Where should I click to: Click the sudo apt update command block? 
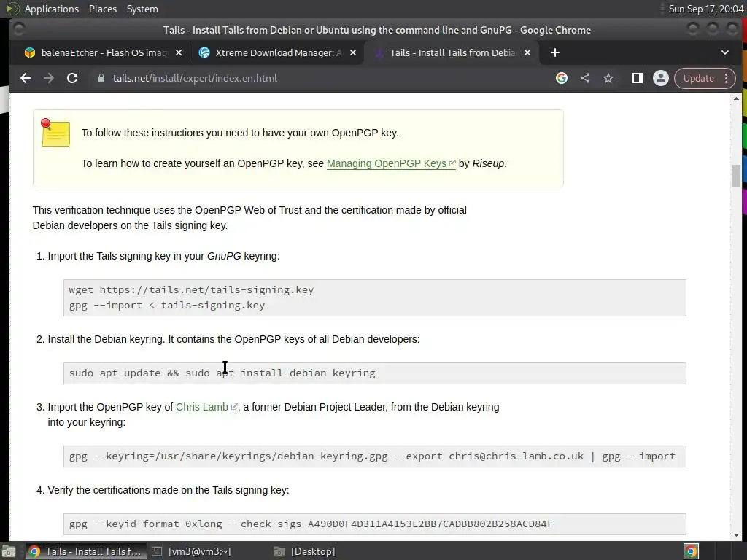click(x=374, y=373)
